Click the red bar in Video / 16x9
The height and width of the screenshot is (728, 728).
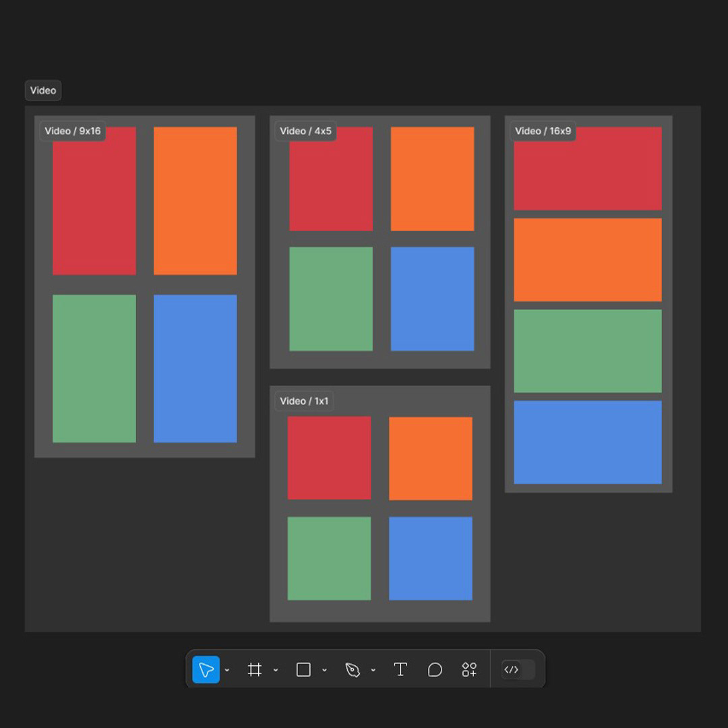tap(588, 169)
